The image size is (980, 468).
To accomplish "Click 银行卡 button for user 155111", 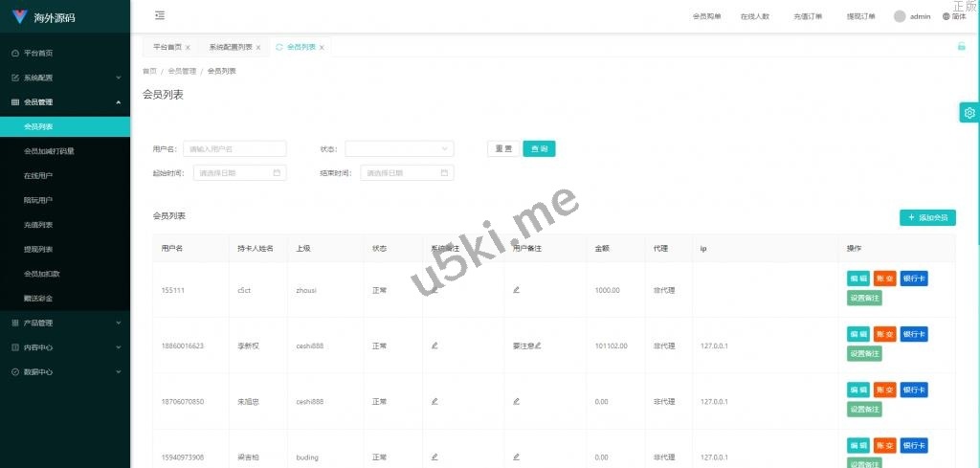I will coord(913,279).
